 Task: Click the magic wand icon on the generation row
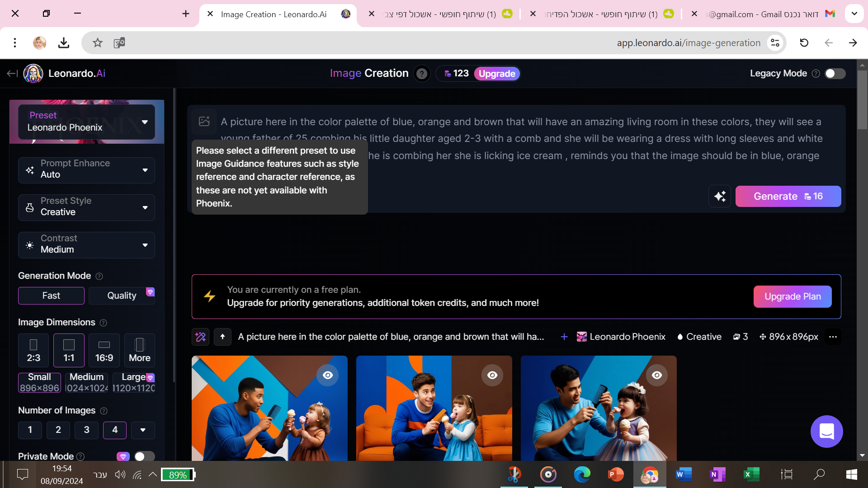[x=200, y=337]
